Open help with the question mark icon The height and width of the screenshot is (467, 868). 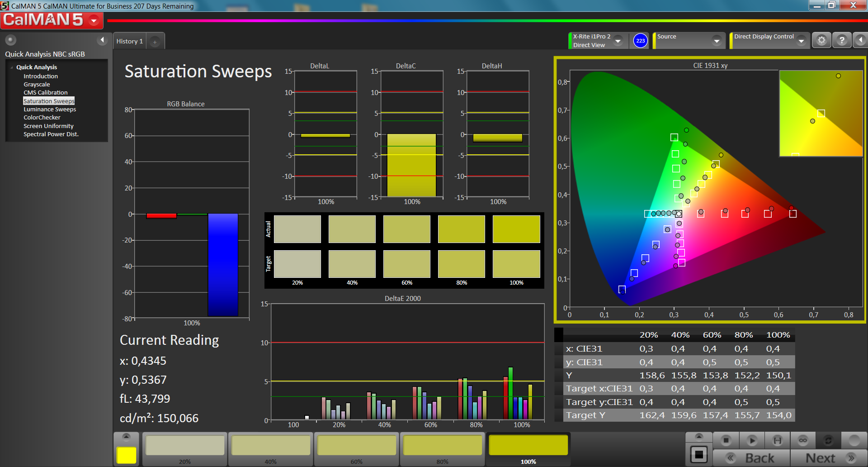pyautogui.click(x=842, y=40)
